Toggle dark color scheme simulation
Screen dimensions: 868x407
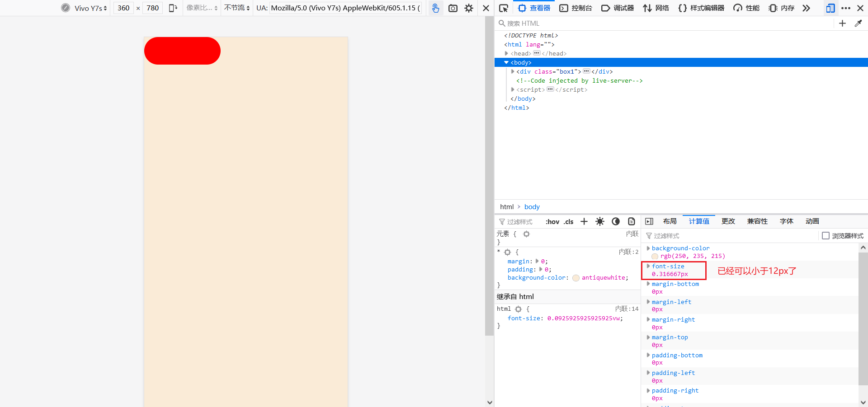tap(616, 221)
